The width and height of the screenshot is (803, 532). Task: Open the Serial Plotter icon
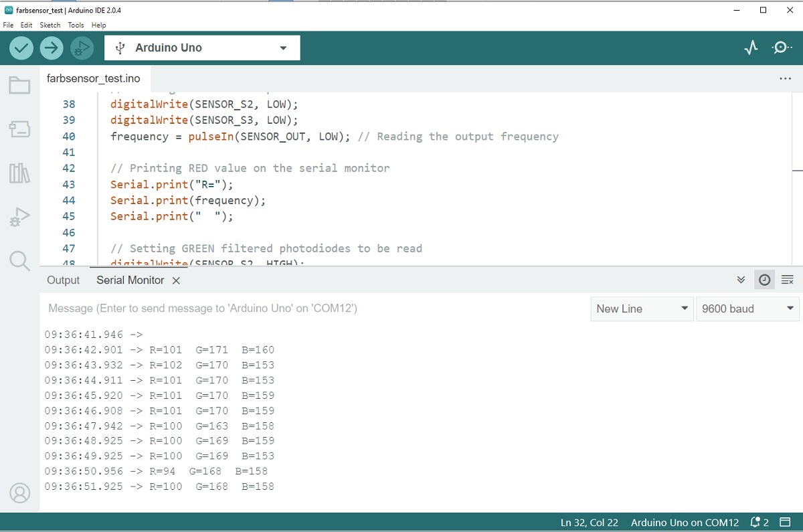pos(751,48)
